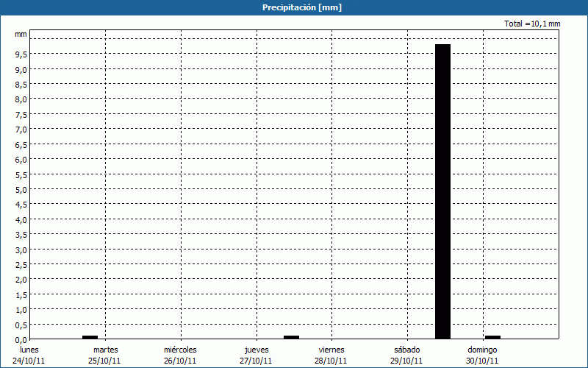Click the y-axis value '2,0'
588x368 pixels.
21,280
